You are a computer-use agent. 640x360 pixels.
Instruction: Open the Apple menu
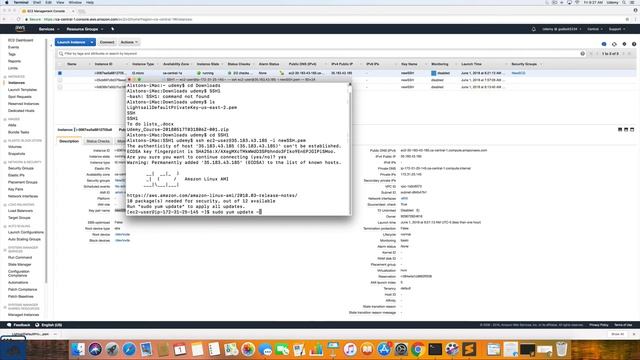pos(7,2)
